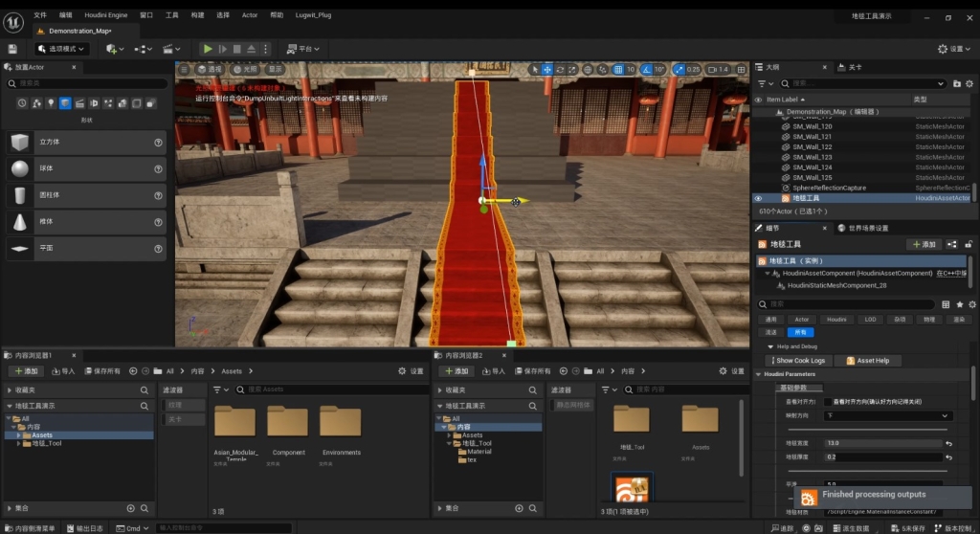Open the outliner filter dropdown

click(x=766, y=83)
